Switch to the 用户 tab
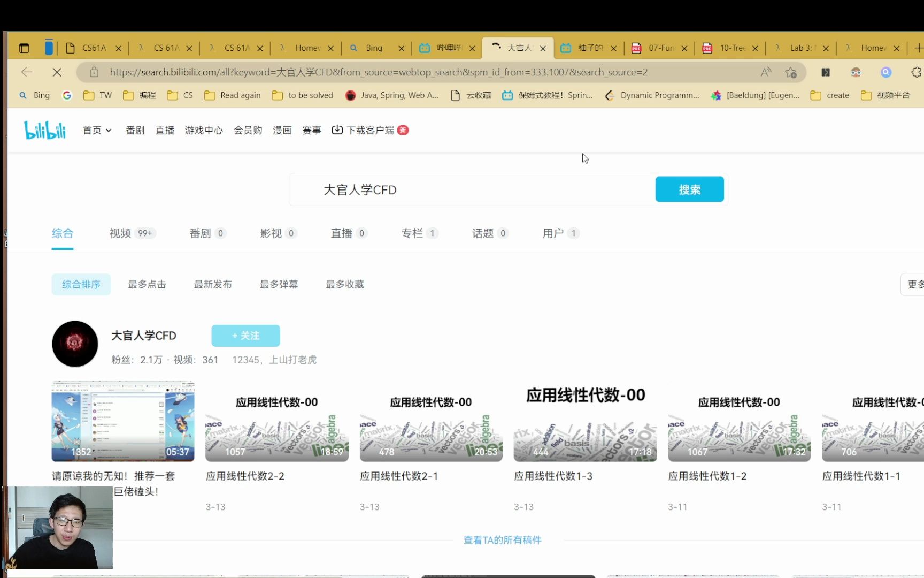 pyautogui.click(x=560, y=233)
